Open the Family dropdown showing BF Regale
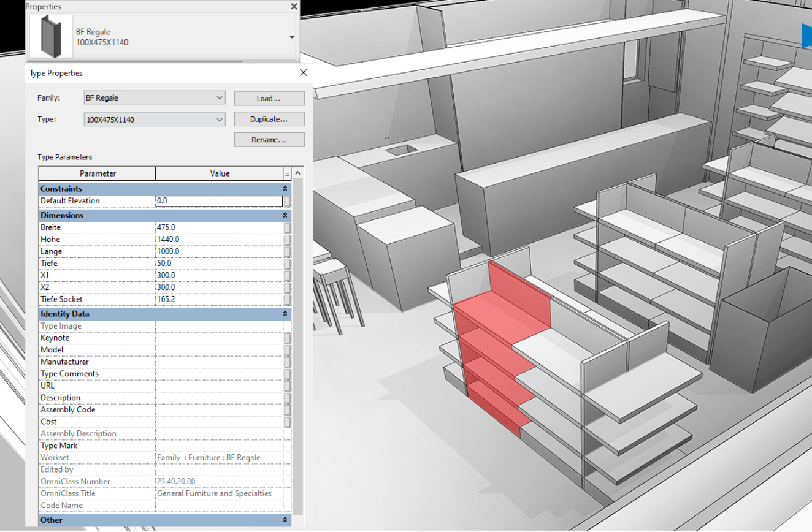Image resolution: width=812 pixels, height=532 pixels. point(154,98)
